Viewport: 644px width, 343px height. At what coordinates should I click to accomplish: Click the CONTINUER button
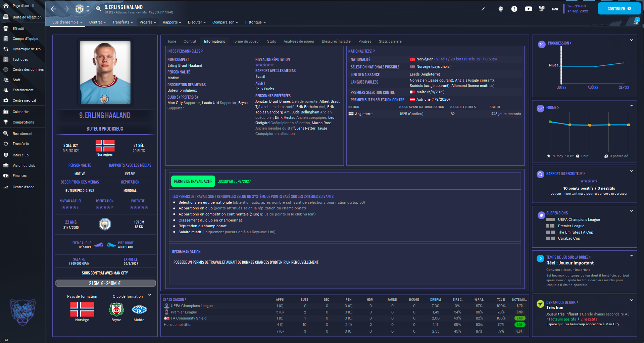pyautogui.click(x=619, y=9)
